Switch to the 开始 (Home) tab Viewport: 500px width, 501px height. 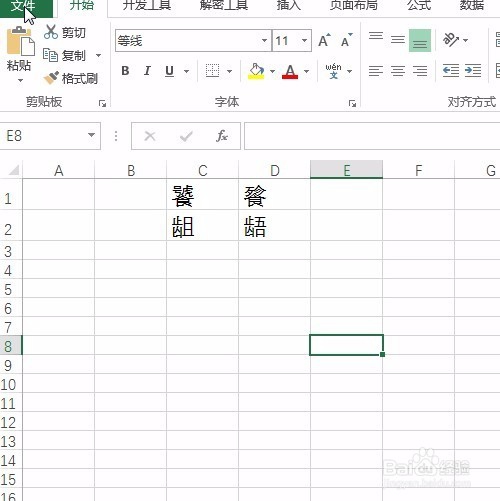82,5
